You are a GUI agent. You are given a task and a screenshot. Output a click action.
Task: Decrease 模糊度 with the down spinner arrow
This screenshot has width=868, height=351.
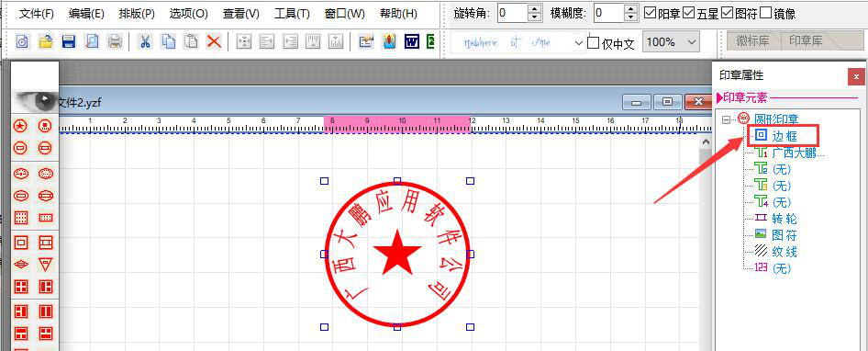630,17
